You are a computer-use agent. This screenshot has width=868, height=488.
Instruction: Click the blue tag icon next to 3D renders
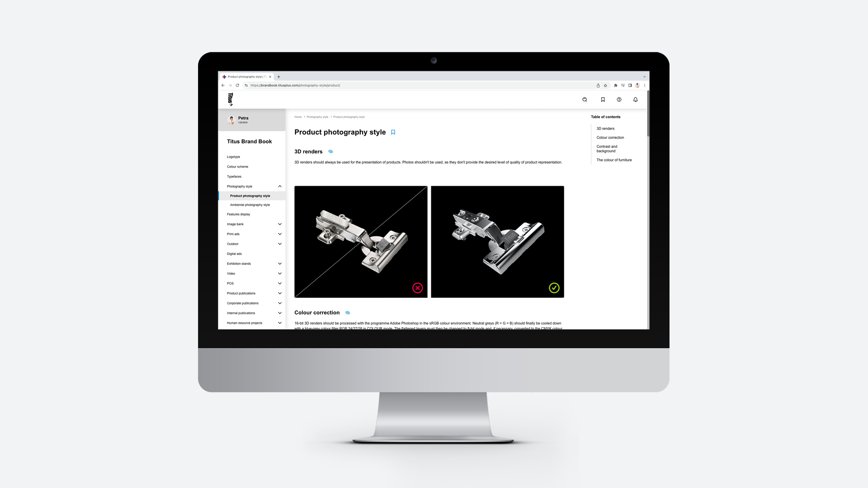tap(331, 151)
